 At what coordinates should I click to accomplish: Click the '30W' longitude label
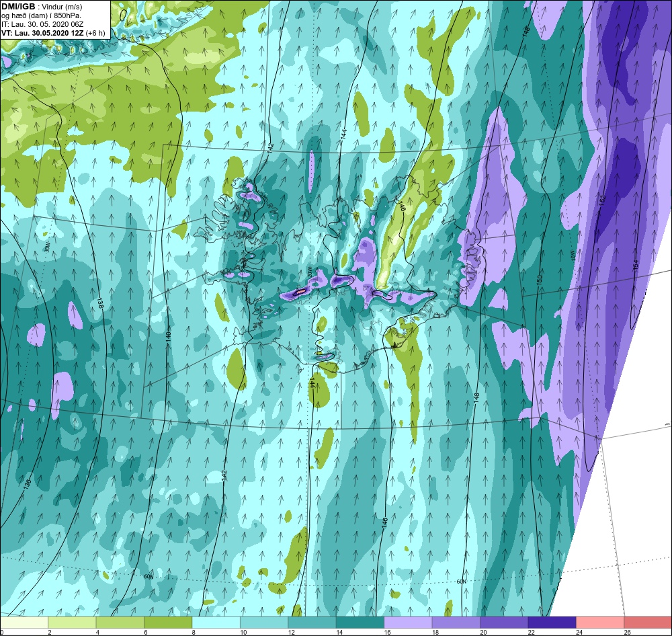tap(47, 247)
